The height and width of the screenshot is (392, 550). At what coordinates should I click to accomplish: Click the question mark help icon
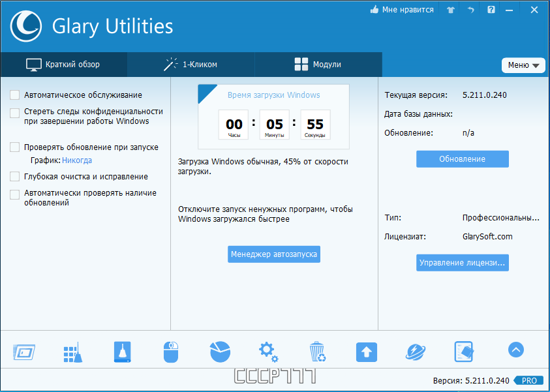click(491, 10)
